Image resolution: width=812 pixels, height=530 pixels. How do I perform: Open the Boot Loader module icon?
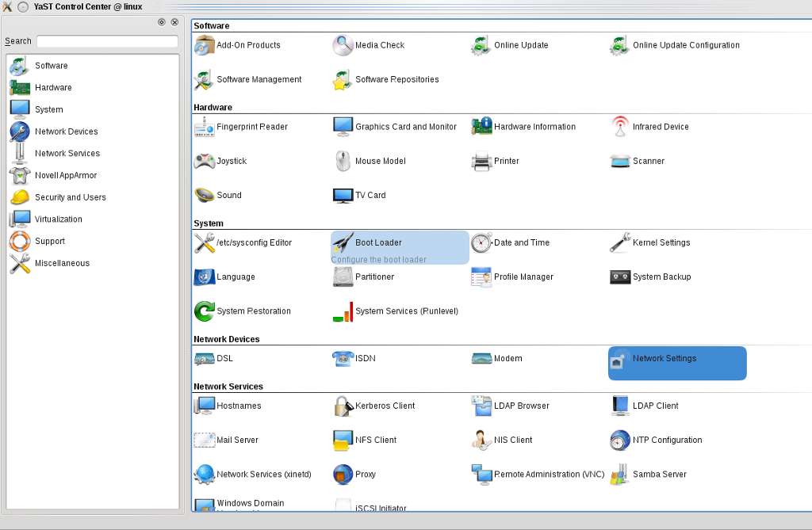343,242
